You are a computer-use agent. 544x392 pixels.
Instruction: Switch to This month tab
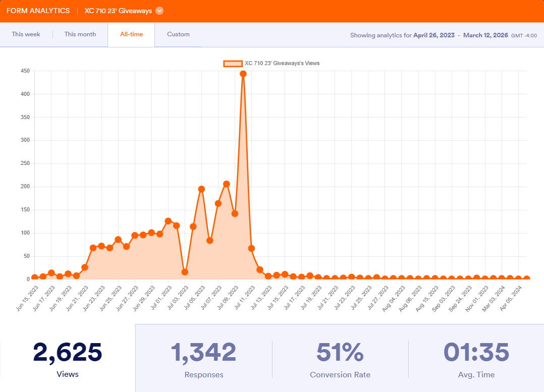pos(80,34)
